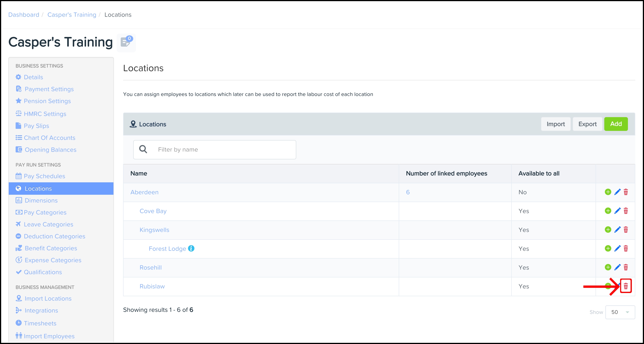
Task: Open the Dashboard breadcrumb link
Action: tap(24, 15)
